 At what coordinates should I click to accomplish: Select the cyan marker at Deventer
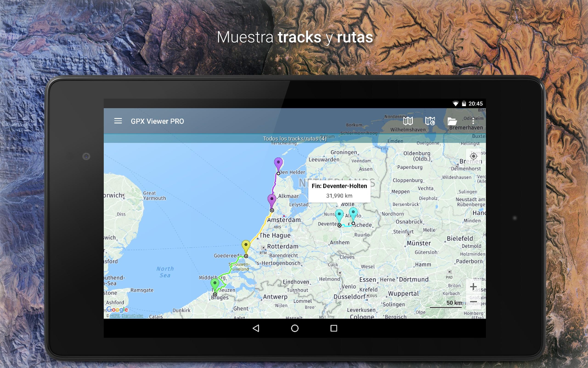[339, 217]
